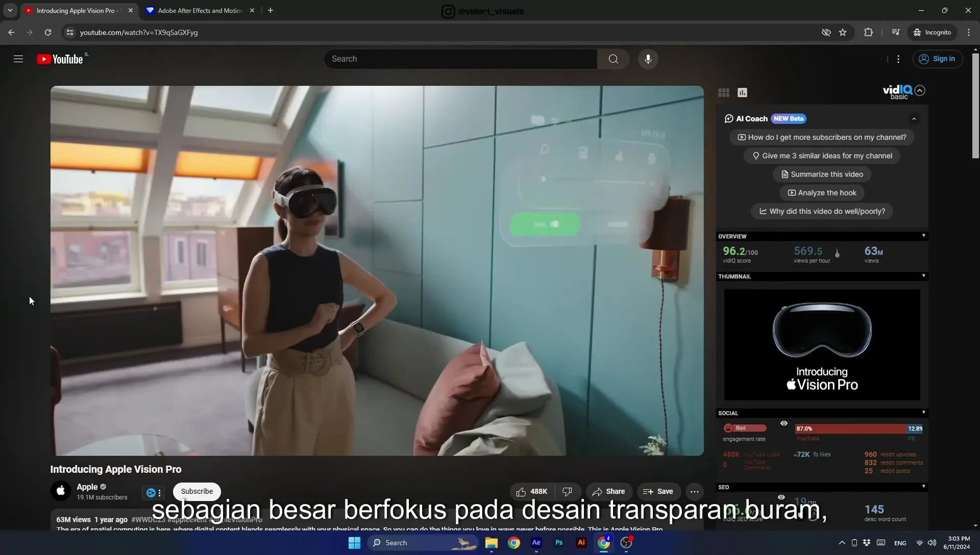Open After Effects from taskbar

tap(536, 543)
